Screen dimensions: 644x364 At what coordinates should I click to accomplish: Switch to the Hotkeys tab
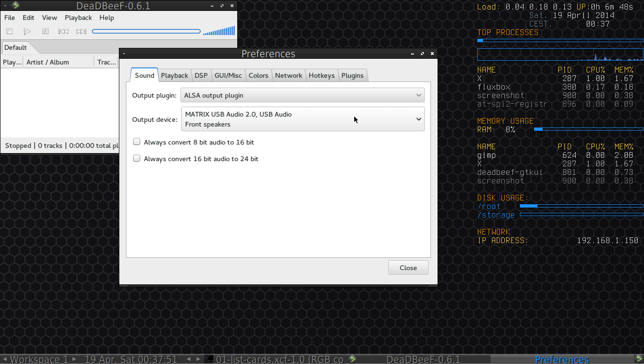pos(322,75)
